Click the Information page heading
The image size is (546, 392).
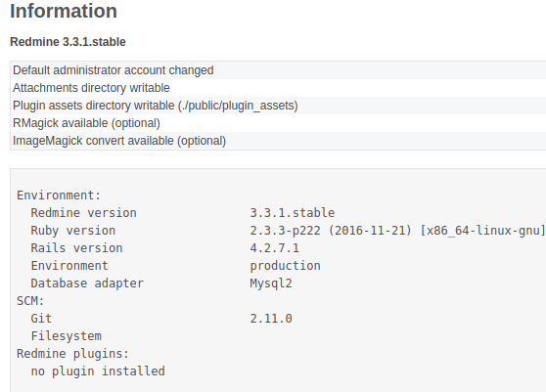coord(64,11)
